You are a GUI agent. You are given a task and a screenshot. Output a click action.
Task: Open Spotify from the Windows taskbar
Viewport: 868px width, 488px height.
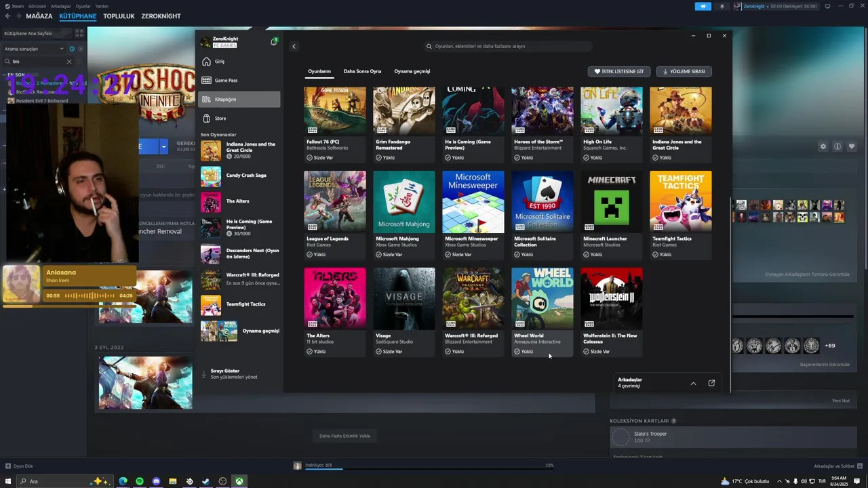pyautogui.click(x=140, y=481)
